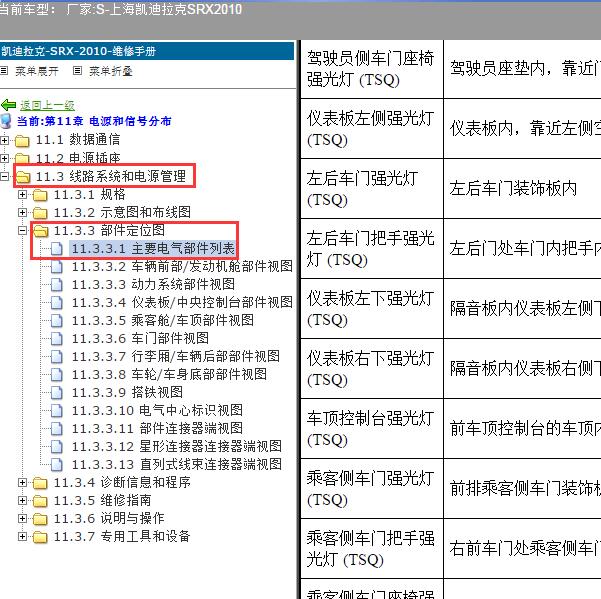Click the green back arrow icon
Viewport: 601px width, 599px height.
point(8,105)
